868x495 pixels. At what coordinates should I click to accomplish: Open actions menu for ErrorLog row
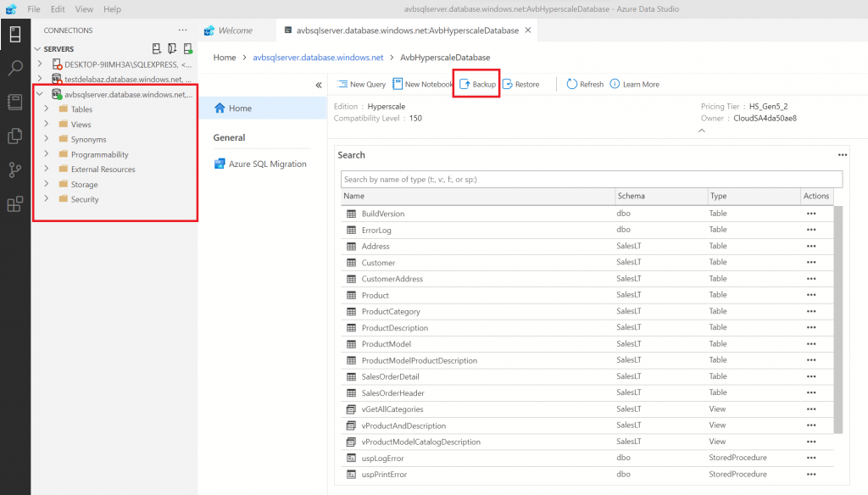pyautogui.click(x=811, y=230)
